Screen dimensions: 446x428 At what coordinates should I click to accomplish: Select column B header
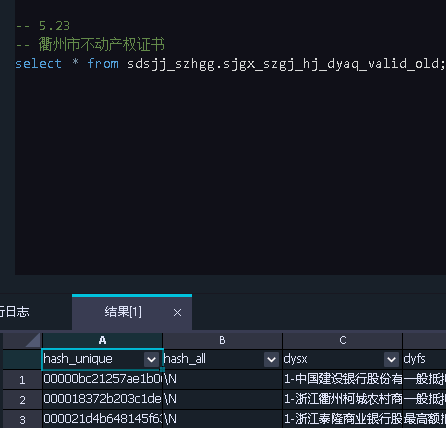[x=222, y=340]
